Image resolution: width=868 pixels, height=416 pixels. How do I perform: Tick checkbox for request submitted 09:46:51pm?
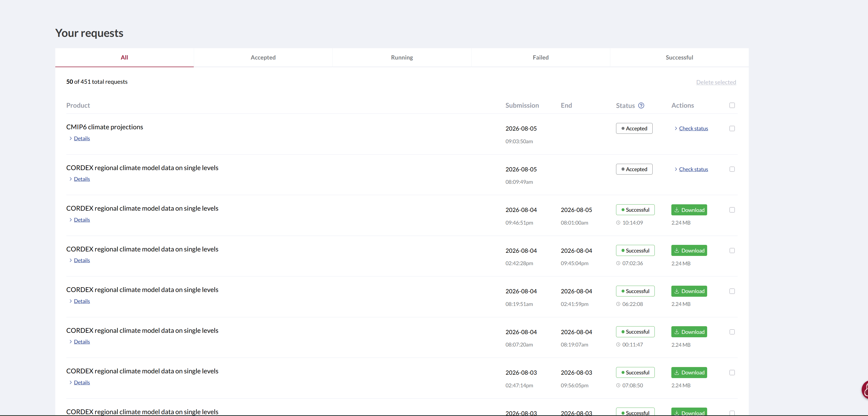[x=732, y=210]
